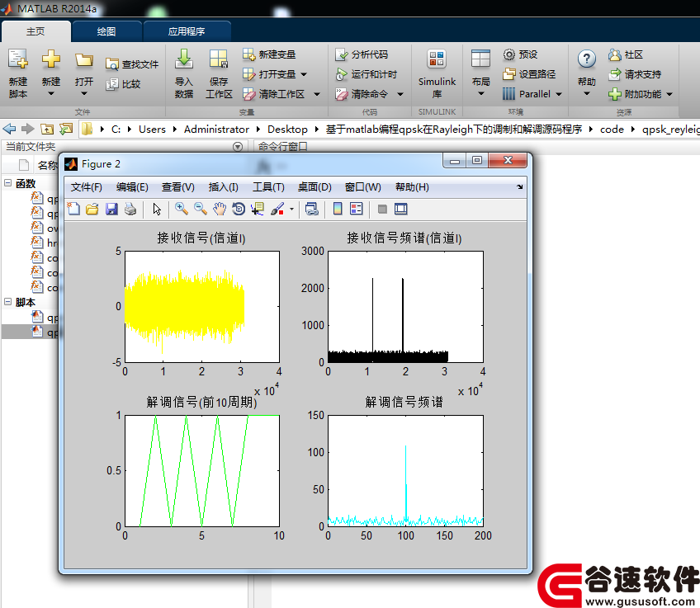Click the Browse for Folder icon
The image size is (700, 608).
[x=66, y=129]
